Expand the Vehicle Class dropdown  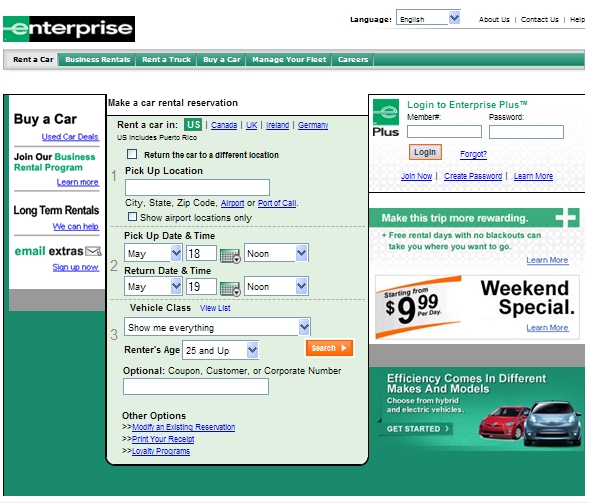(x=217, y=327)
